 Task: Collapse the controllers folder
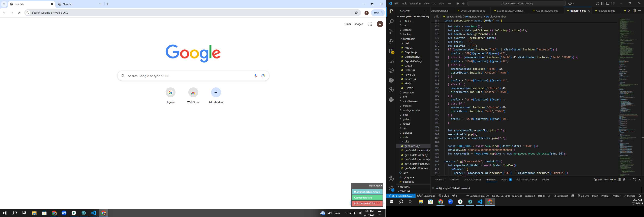point(409,39)
